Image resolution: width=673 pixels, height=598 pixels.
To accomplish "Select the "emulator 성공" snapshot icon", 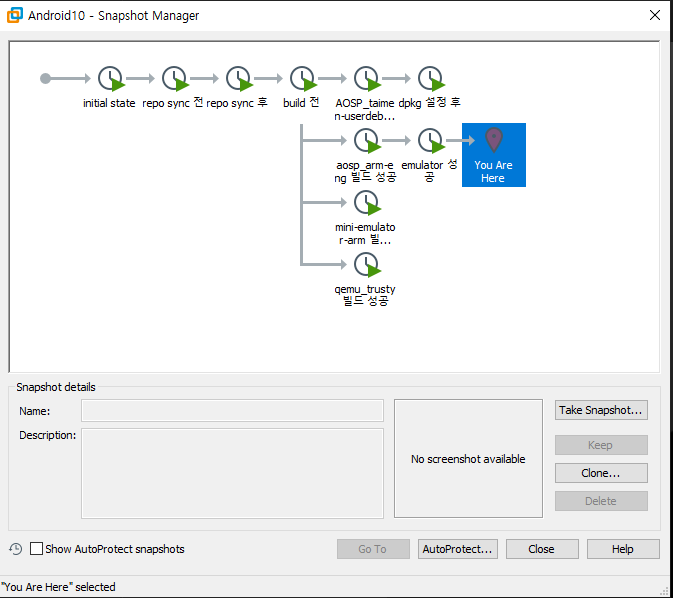I will point(430,141).
